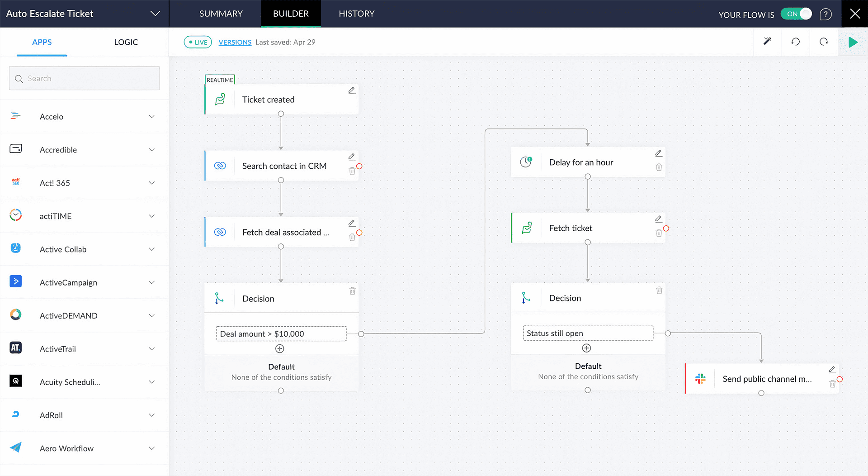Image resolution: width=868 pixels, height=476 pixels.
Task: Delete the Delay for an hour step
Action: pos(659,167)
